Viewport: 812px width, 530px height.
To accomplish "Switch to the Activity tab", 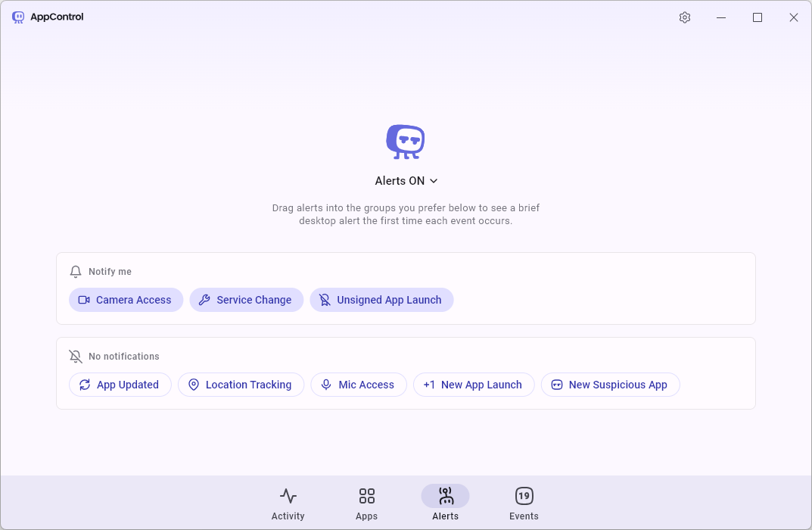I will coord(288,503).
